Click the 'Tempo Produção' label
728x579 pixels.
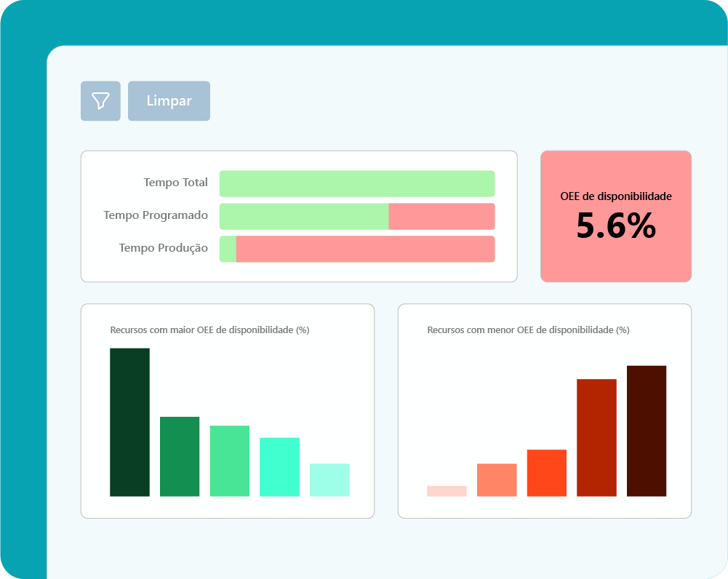(164, 248)
